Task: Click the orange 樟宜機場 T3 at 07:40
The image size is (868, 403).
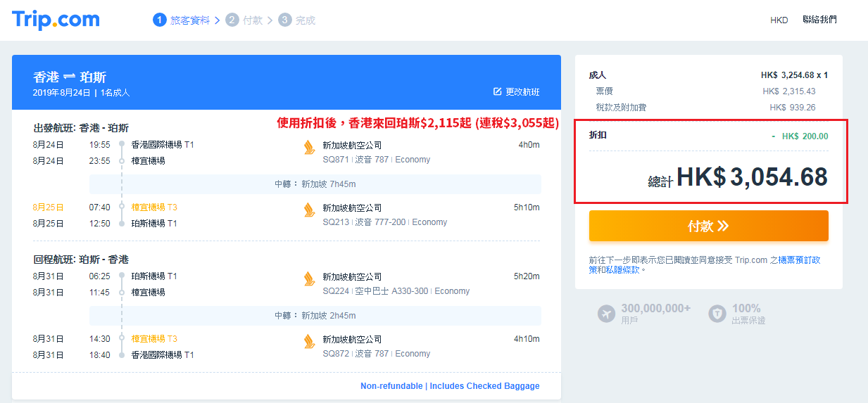Action: pyautogui.click(x=154, y=207)
